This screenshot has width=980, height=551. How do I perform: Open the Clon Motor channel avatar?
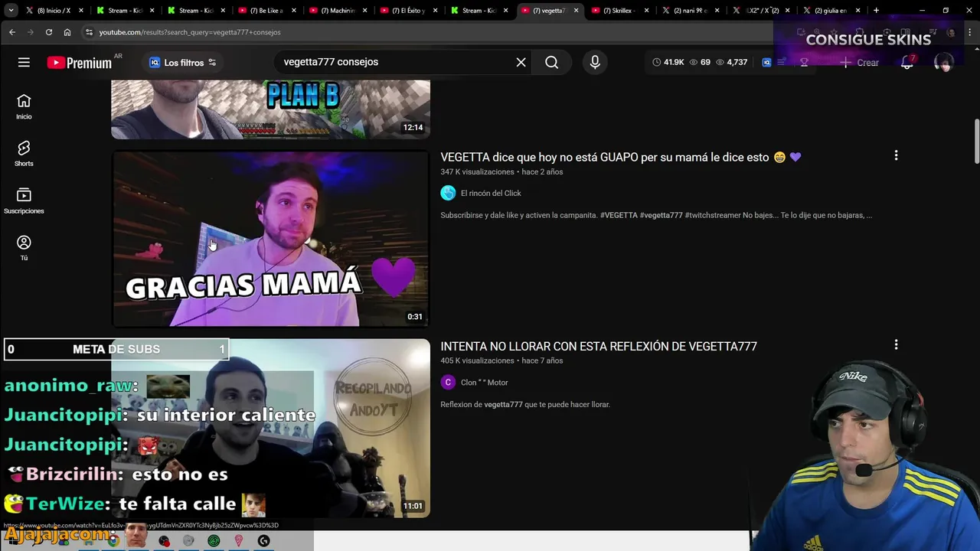pos(448,382)
